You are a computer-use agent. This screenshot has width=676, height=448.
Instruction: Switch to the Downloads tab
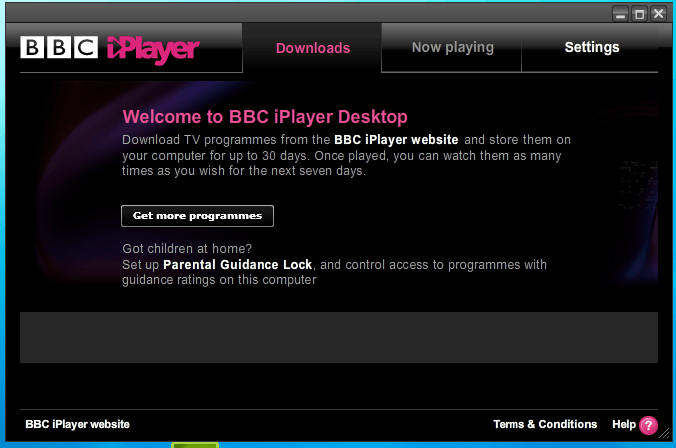pos(313,48)
